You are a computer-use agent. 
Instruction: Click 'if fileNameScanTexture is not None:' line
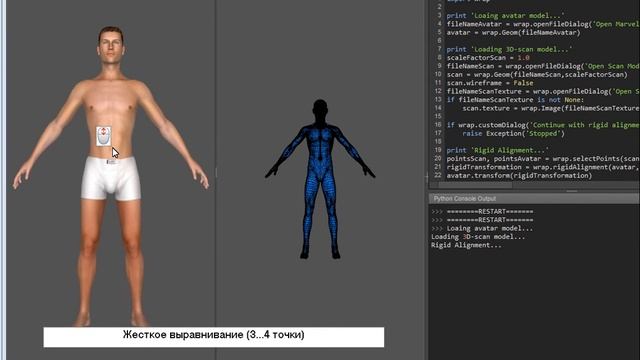(515, 100)
